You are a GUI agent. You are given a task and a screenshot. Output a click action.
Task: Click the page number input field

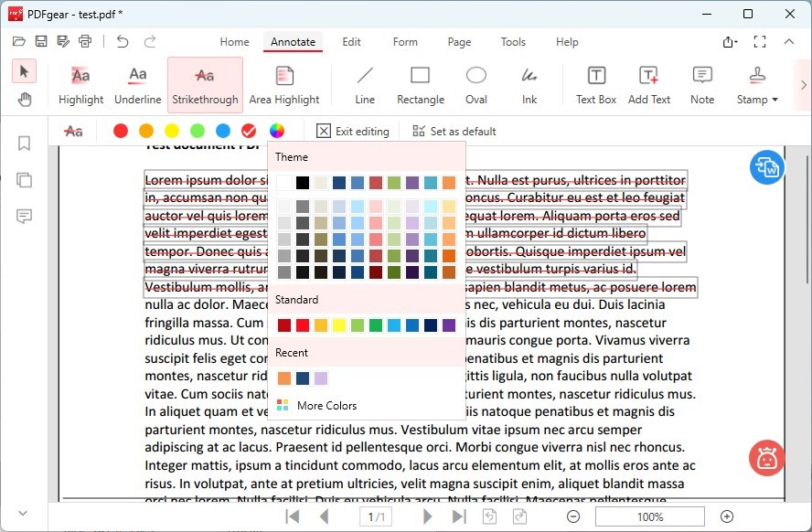(x=376, y=516)
